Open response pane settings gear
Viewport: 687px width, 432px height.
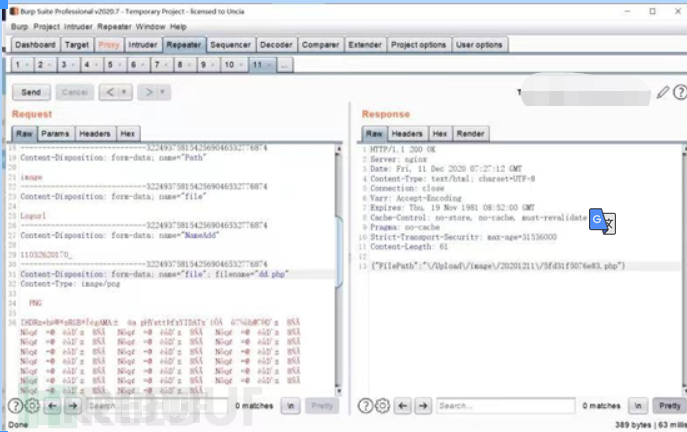coord(382,406)
